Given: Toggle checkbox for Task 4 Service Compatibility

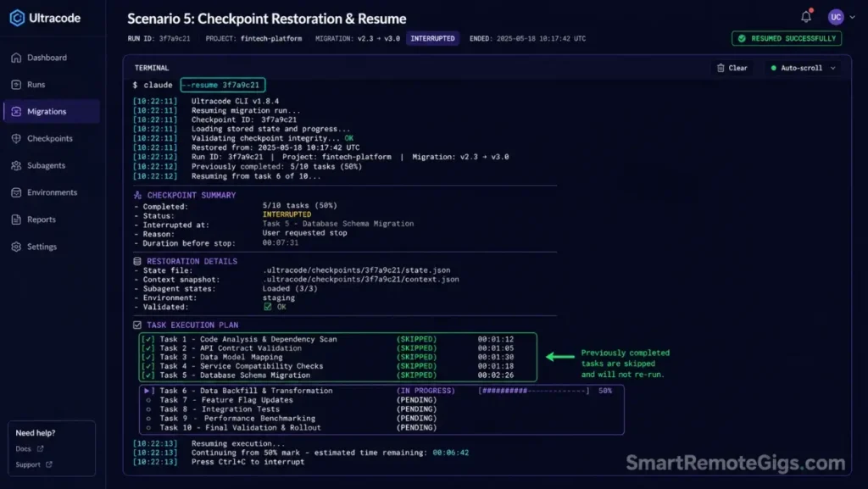Looking at the screenshot, I should [147, 366].
